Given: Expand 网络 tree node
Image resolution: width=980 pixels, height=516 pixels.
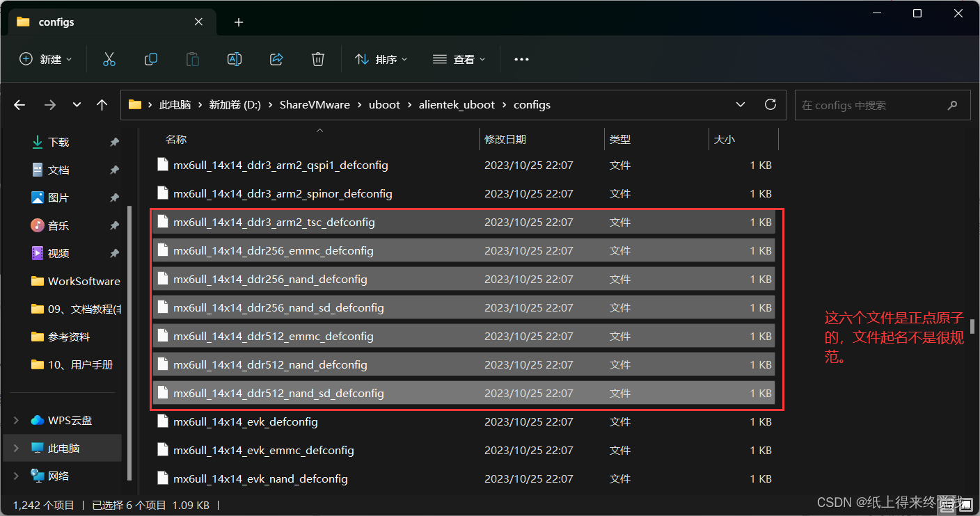Looking at the screenshot, I should coord(16,476).
